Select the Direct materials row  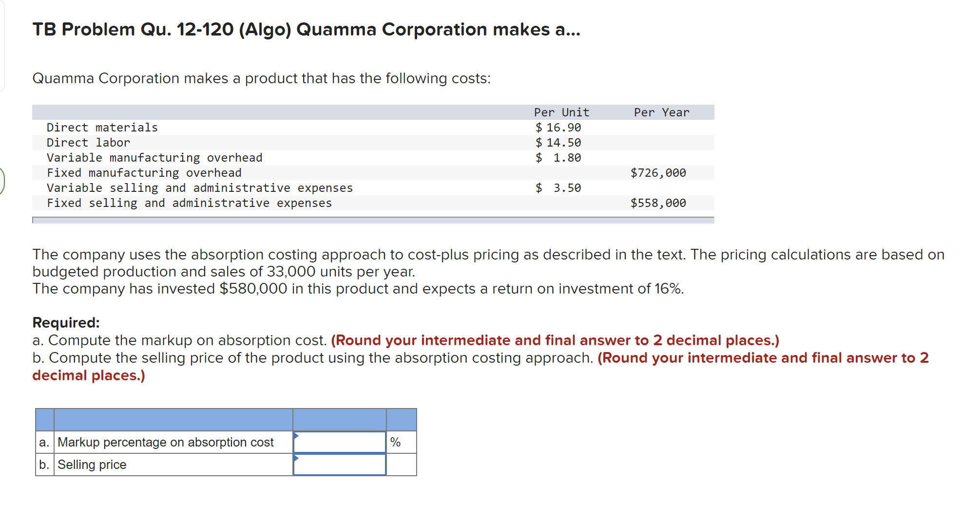[x=102, y=127]
